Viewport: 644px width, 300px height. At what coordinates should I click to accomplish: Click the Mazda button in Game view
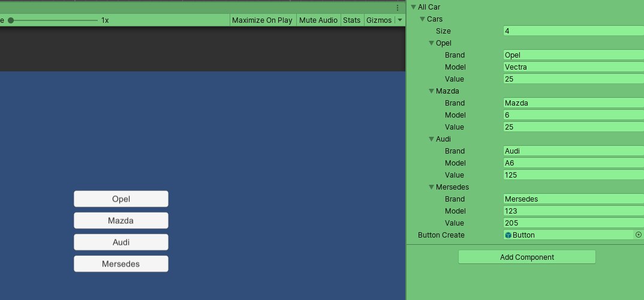121,221
